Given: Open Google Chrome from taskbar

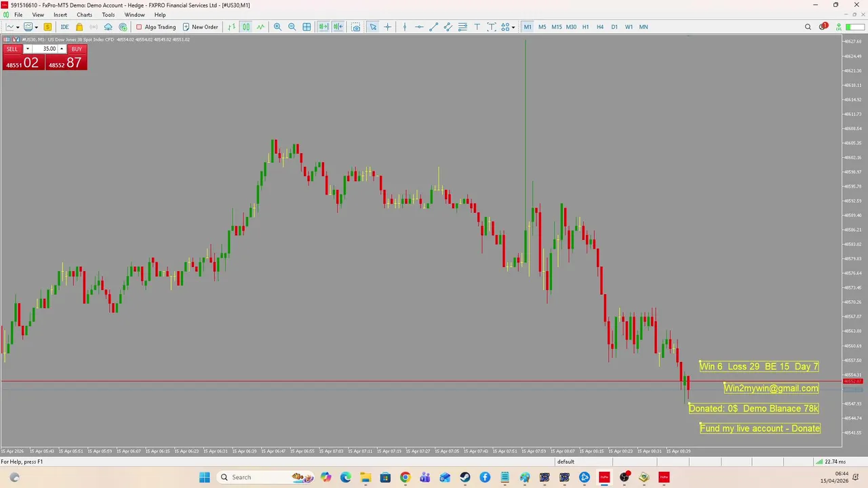Looking at the screenshot, I should click(405, 477).
